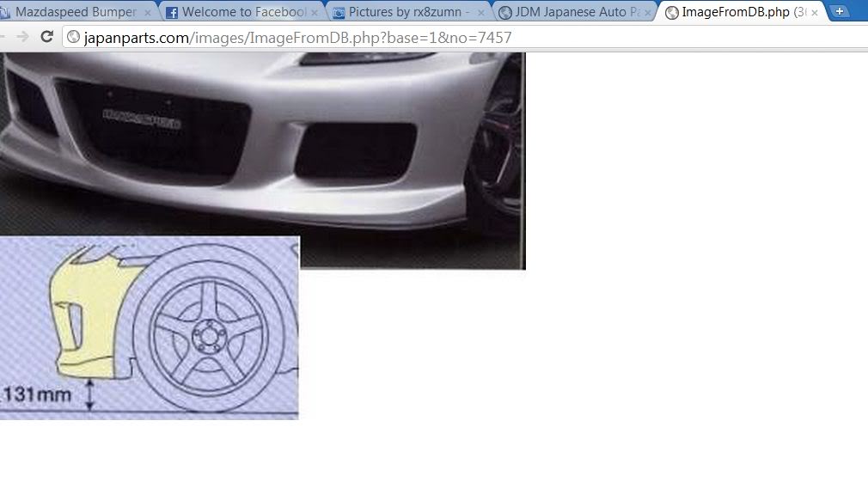Viewport: 868px width, 488px height.
Task: Close the ImageFromDB.php tab
Action: [815, 12]
